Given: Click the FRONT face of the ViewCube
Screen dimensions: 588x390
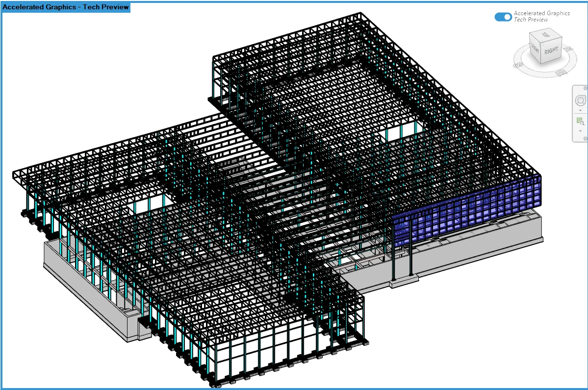Looking at the screenshot, I should click(535, 49).
